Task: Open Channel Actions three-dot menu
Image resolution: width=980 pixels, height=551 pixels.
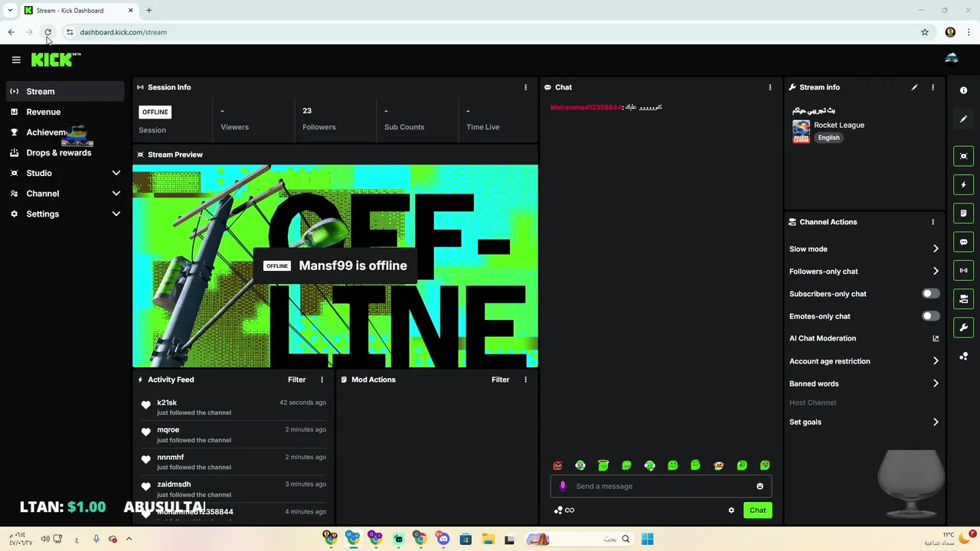Action: [933, 222]
